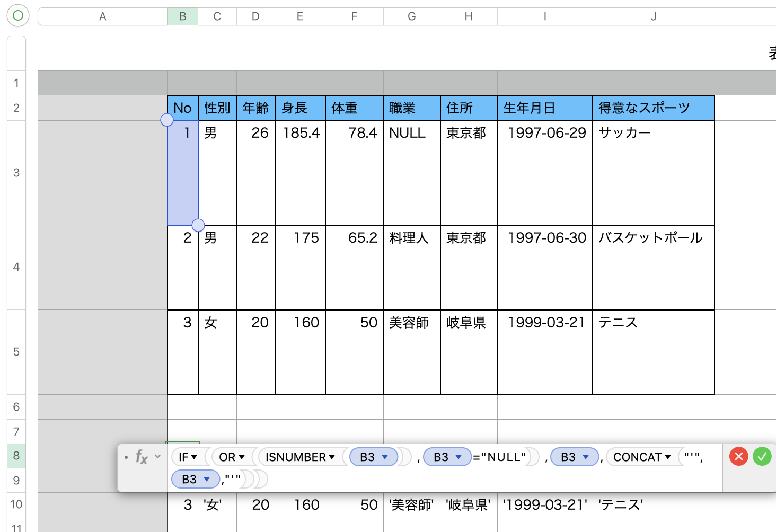Click the selection handle above cell B3

(166, 120)
